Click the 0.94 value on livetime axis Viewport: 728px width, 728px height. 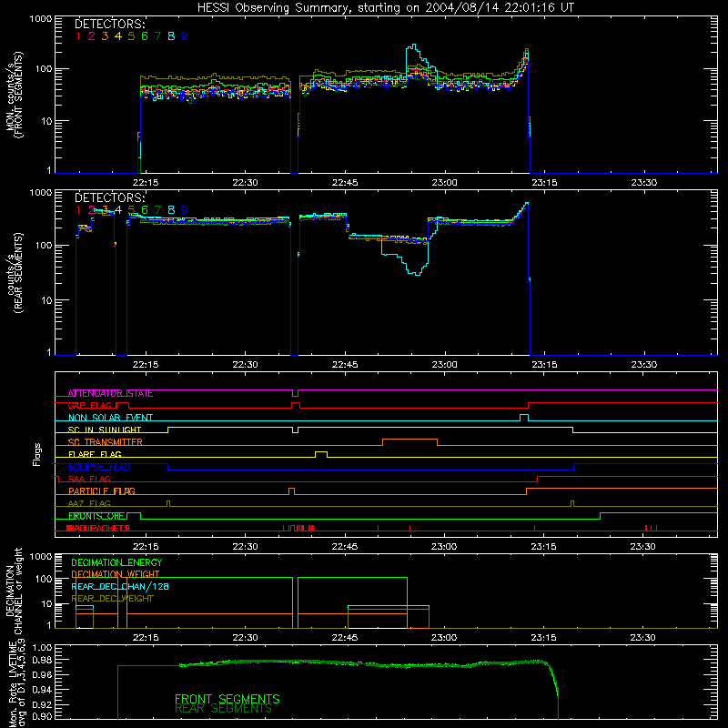(42, 690)
